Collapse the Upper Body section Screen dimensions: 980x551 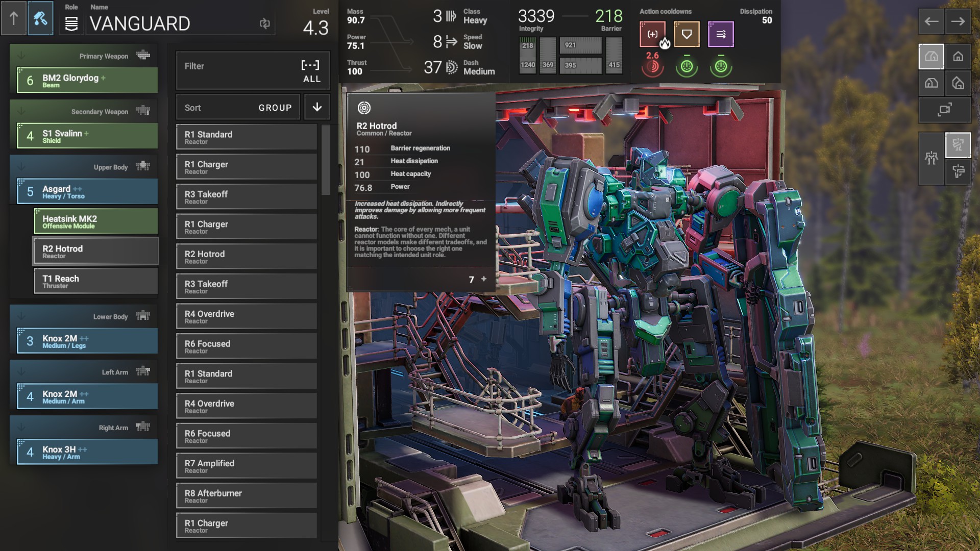[21, 167]
